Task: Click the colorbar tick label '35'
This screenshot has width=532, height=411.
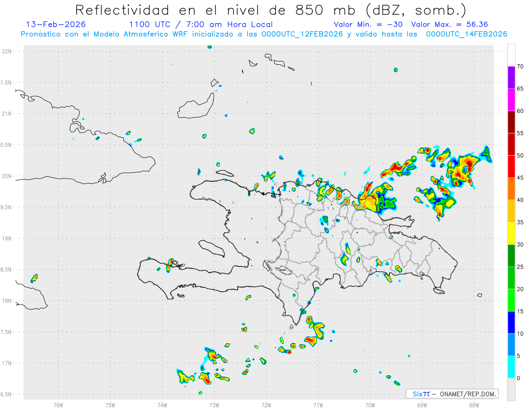Action: point(520,222)
